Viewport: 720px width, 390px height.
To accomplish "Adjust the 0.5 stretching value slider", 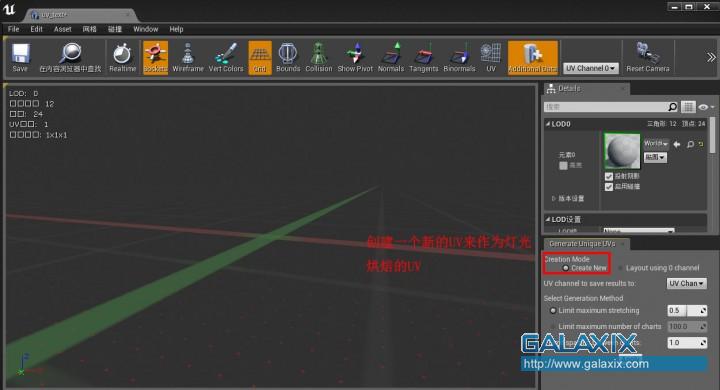I will point(687,311).
